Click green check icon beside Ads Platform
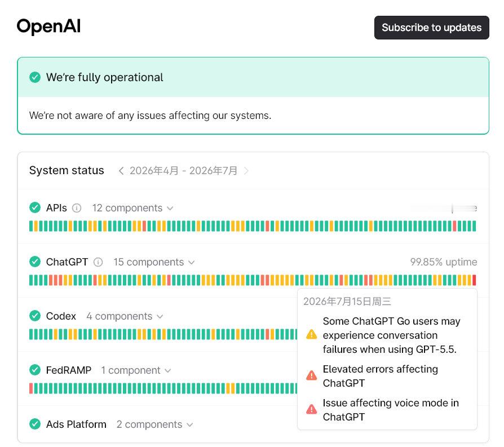 (x=35, y=424)
